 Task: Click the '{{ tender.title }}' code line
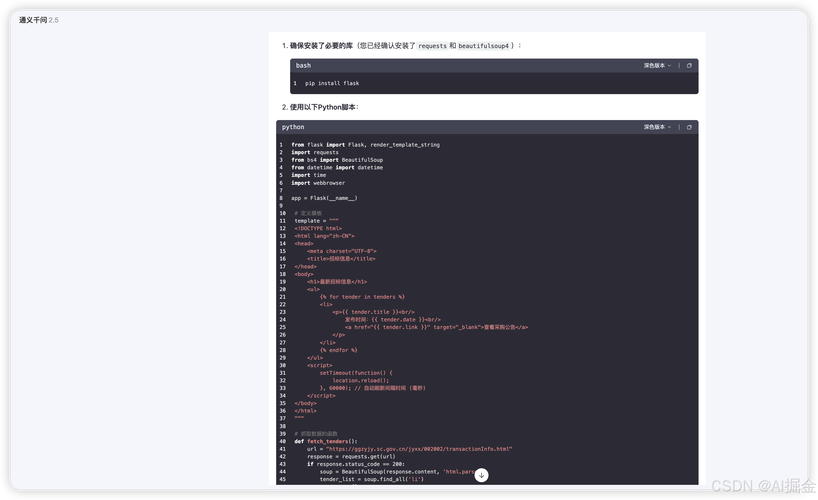374,312
